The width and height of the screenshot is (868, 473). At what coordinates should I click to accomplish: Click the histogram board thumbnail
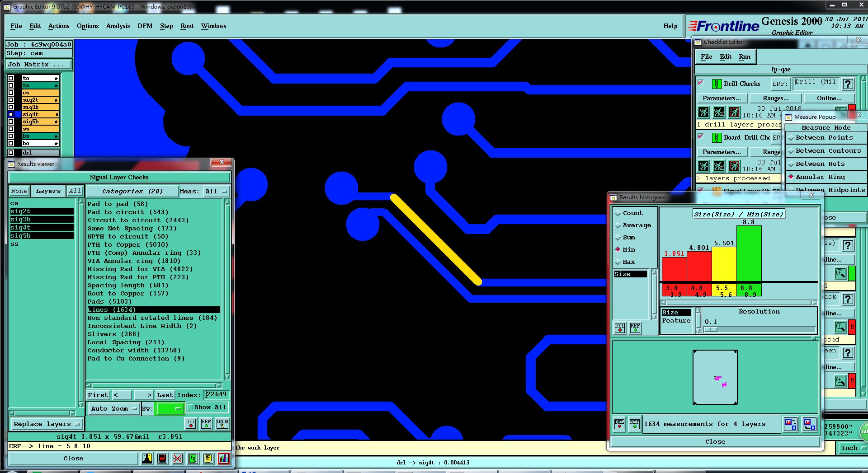[715, 377]
